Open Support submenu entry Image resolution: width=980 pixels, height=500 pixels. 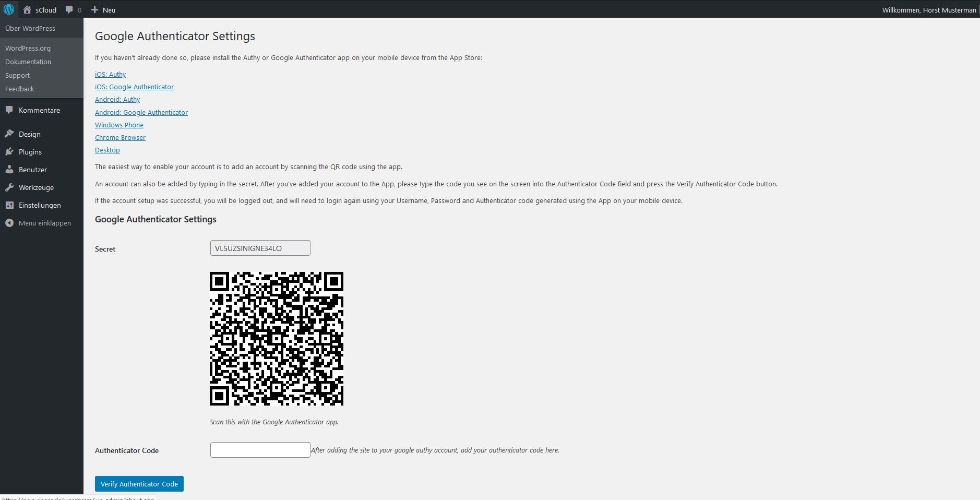(x=17, y=75)
